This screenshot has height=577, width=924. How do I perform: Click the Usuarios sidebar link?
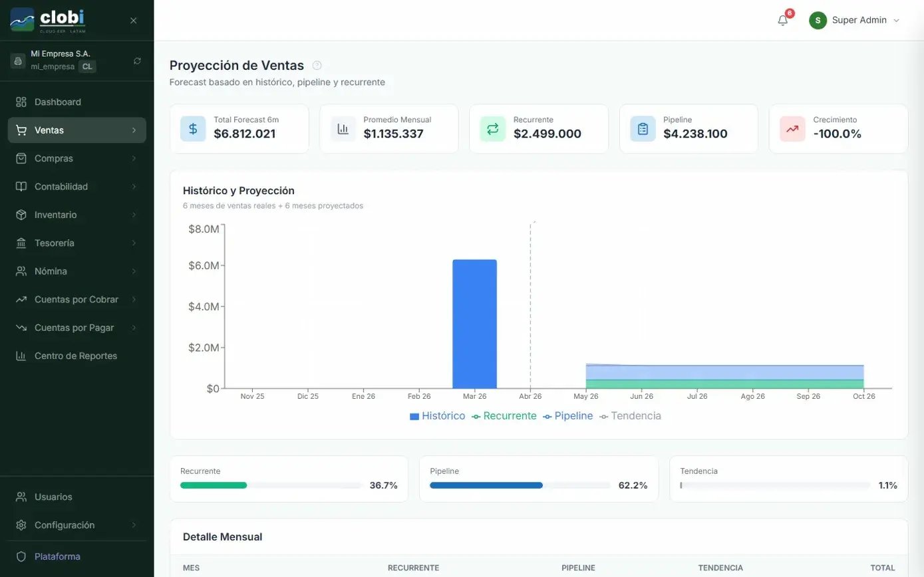pos(53,497)
